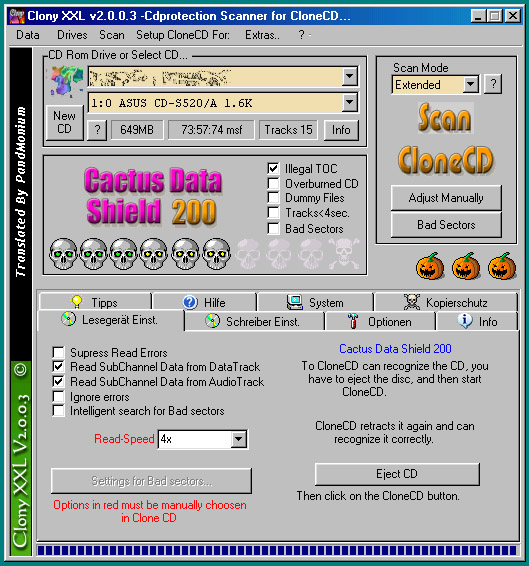Uncheck Read SubChannel Data from AudioTrack
This screenshot has width=529, height=566.
(x=58, y=382)
